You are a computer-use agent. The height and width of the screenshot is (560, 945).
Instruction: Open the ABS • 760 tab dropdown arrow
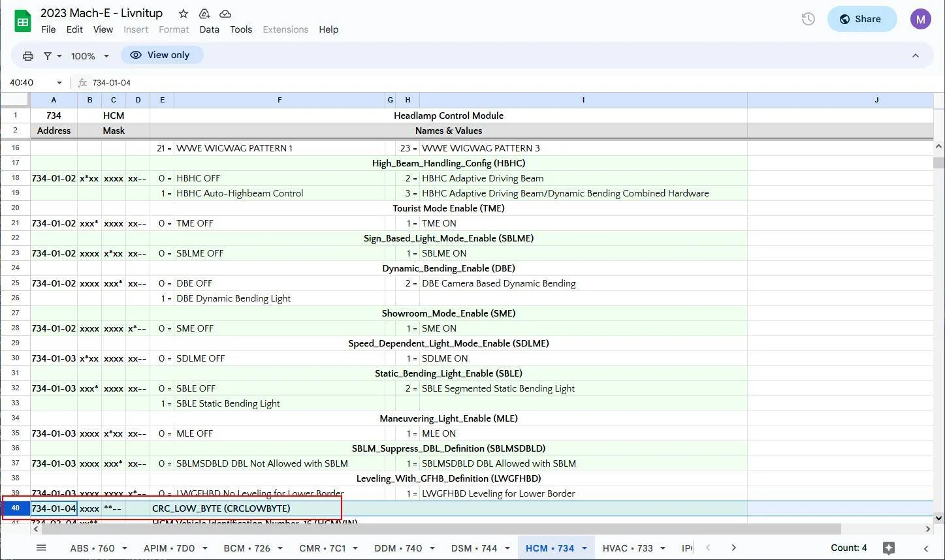(124, 548)
